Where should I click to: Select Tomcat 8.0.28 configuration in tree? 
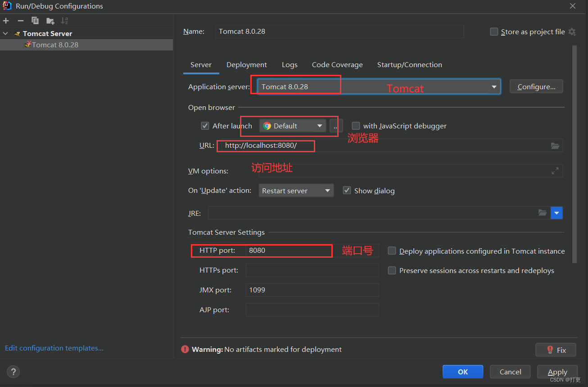click(86, 45)
